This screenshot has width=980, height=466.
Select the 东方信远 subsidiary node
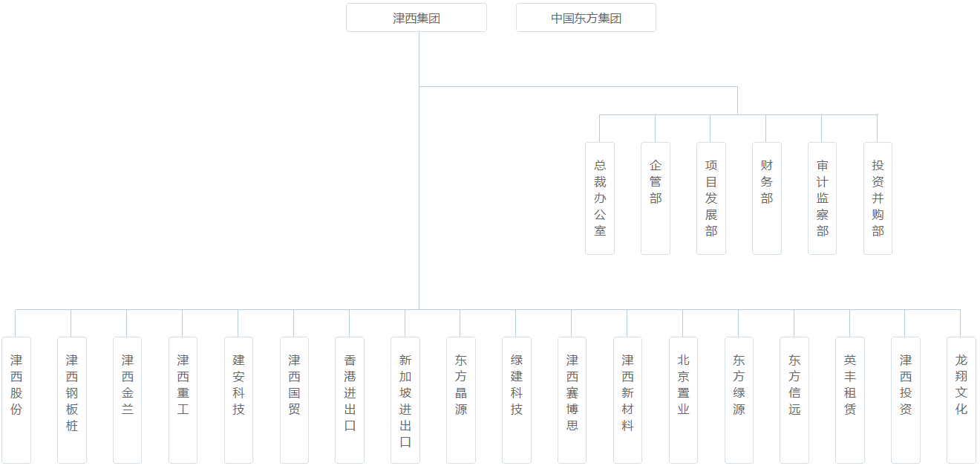[794, 400]
